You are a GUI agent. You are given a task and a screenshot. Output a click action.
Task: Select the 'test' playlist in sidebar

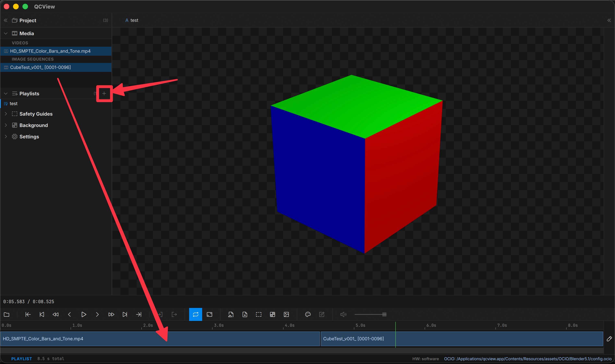[x=56, y=104]
